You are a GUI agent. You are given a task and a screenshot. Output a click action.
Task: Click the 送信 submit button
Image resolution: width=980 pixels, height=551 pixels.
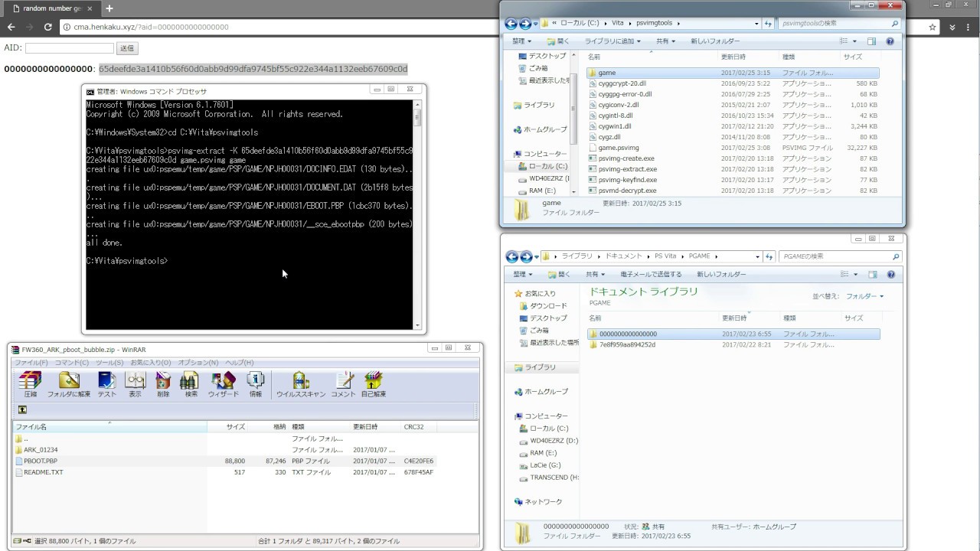(127, 48)
